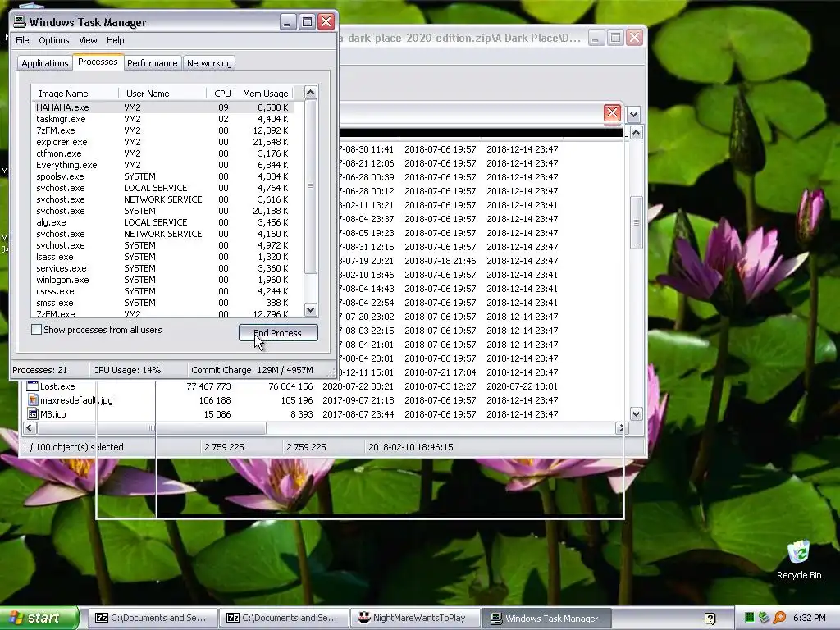840x630 pixels.
Task: Enable Show processes from all users
Action: tap(36, 330)
